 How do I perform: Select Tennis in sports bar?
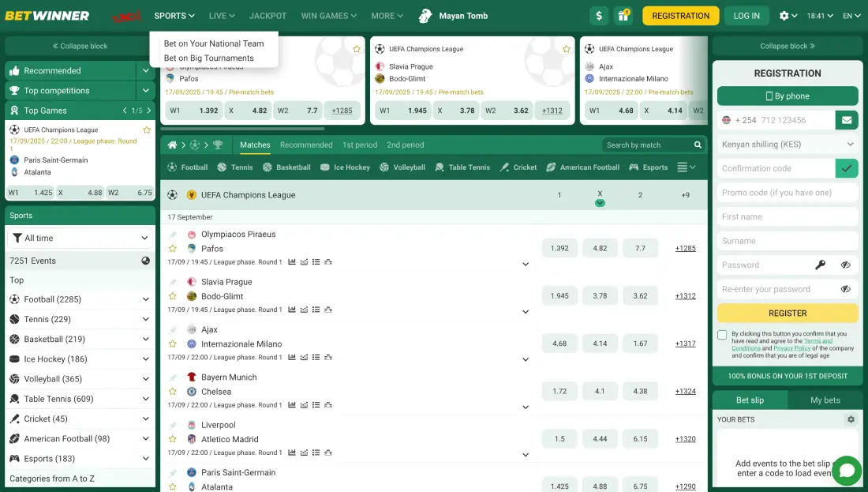(x=235, y=167)
